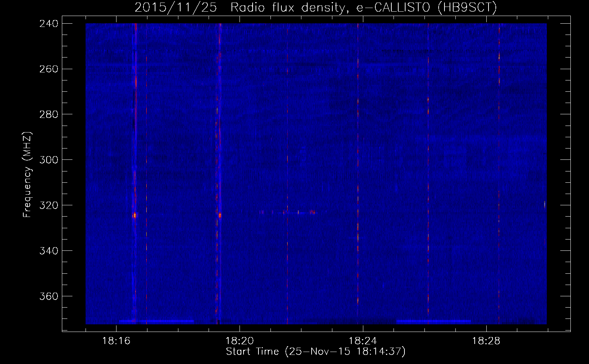Click the 'Frequency (MHZ)' axis label
Image resolution: width=589 pixels, height=364 pixels.
pyautogui.click(x=27, y=175)
